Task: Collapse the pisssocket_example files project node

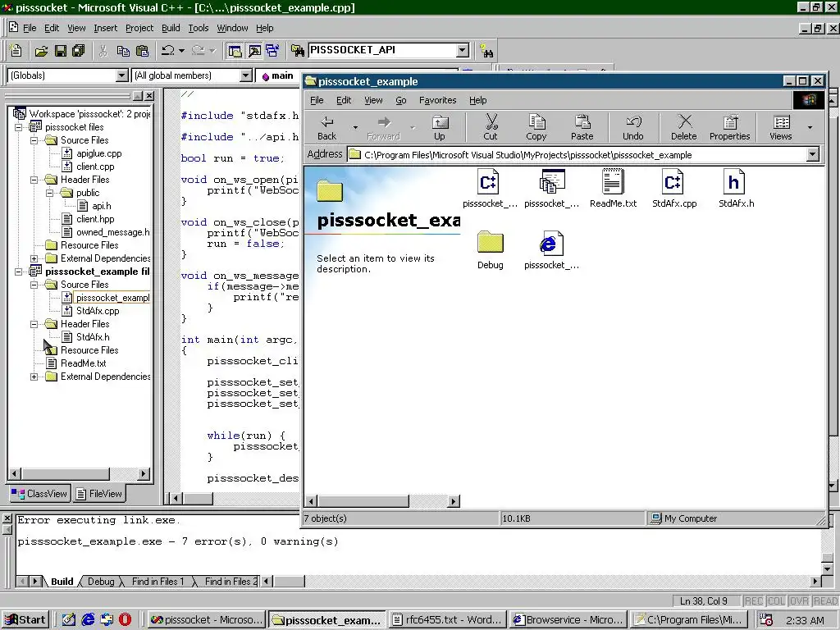Action: click(x=19, y=272)
